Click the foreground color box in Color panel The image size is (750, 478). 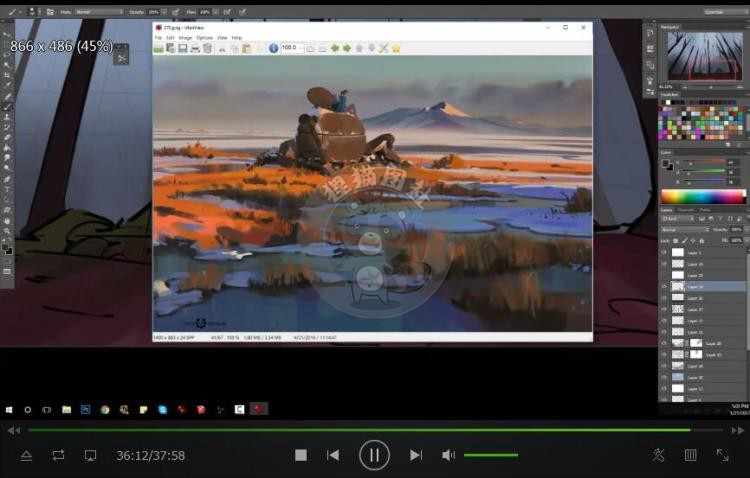pos(666,164)
